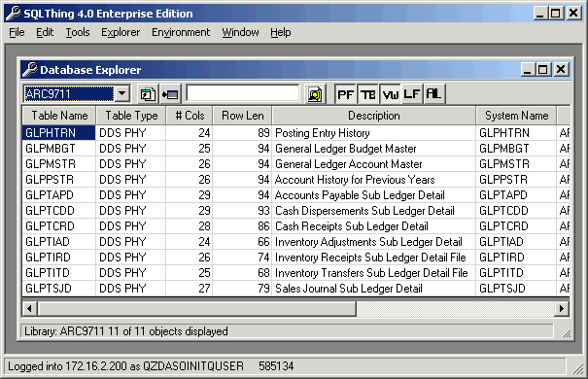
Task: Open the Environment menu
Action: (181, 33)
